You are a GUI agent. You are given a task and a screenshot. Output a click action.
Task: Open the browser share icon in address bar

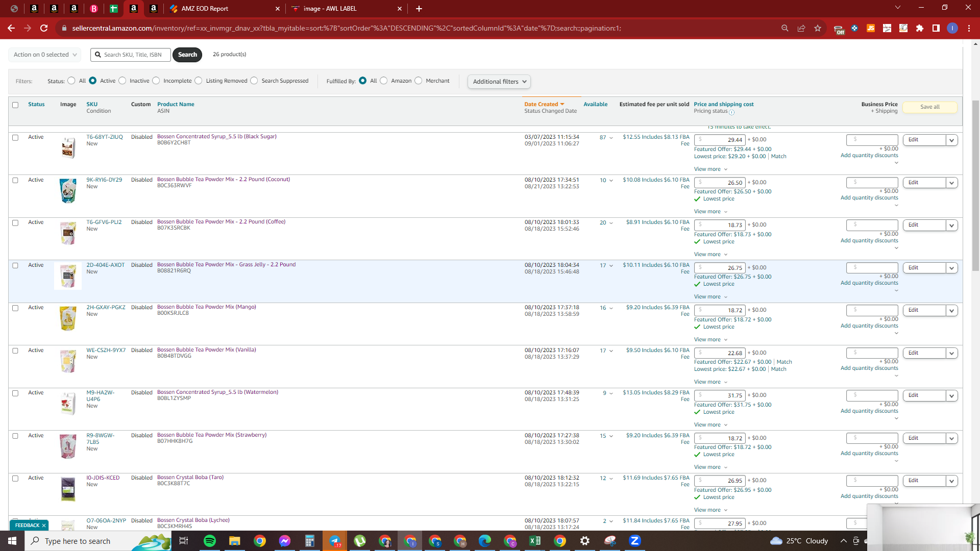point(801,28)
